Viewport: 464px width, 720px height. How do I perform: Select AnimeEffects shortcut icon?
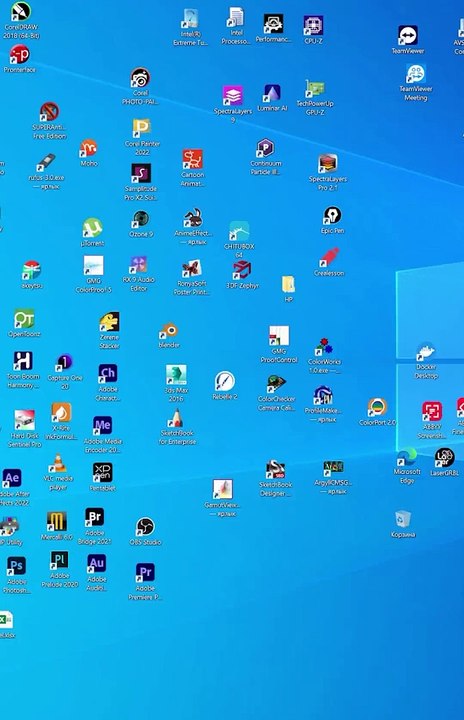coord(193,219)
